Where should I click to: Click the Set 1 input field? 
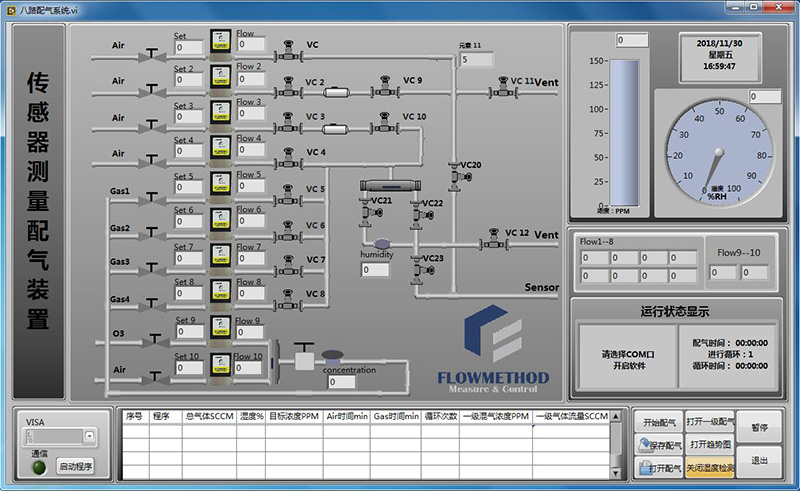189,48
